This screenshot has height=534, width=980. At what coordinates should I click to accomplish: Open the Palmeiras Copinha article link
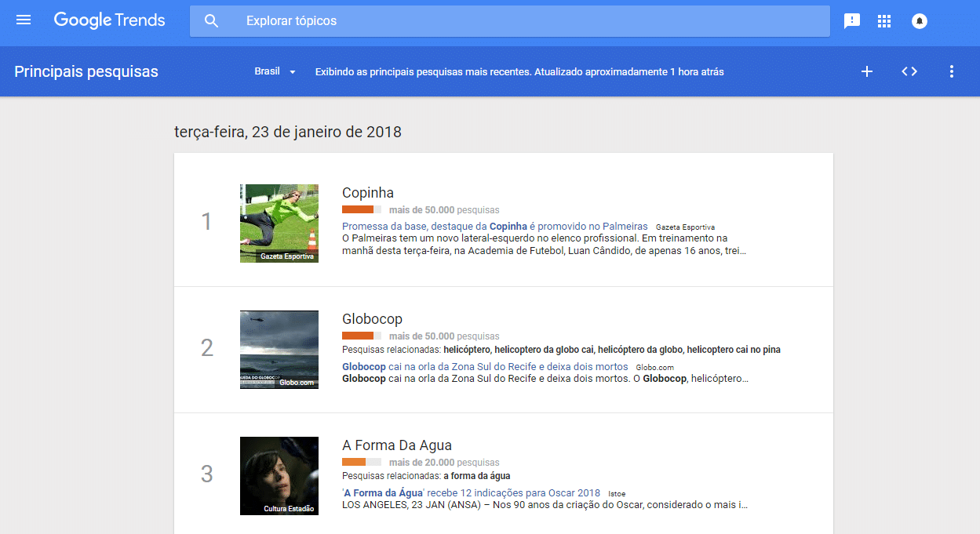click(495, 226)
